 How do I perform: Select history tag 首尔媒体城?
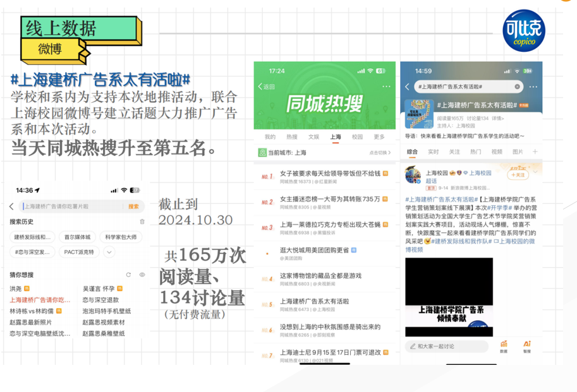[x=77, y=237]
